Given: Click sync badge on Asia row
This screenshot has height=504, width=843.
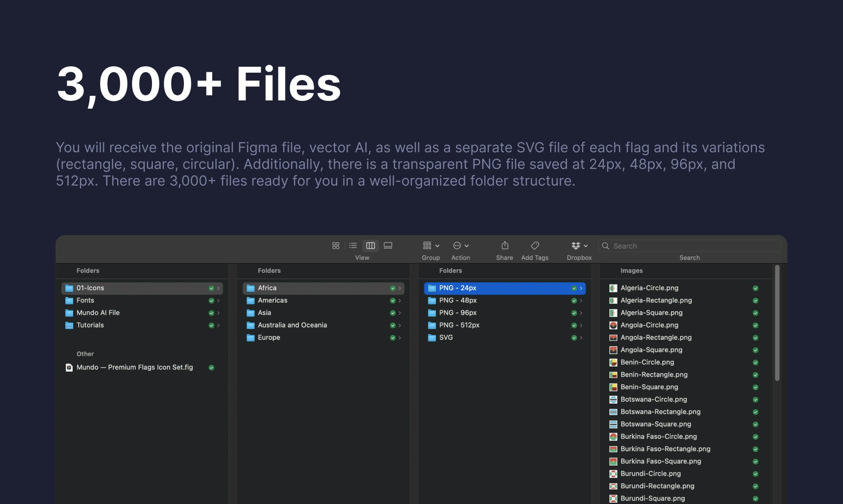Looking at the screenshot, I should tap(393, 313).
